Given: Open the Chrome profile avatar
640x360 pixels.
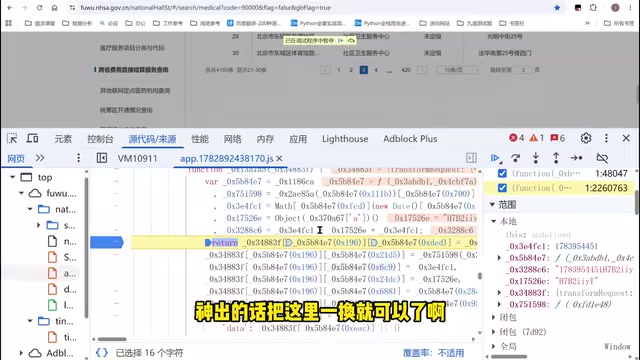Looking at the screenshot, I should click(615, 8).
